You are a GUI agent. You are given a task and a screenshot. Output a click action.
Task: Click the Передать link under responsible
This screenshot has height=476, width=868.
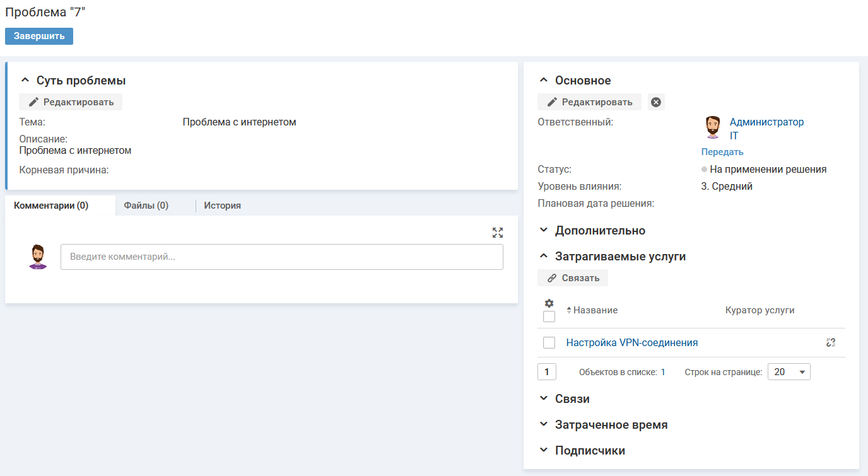(722, 152)
